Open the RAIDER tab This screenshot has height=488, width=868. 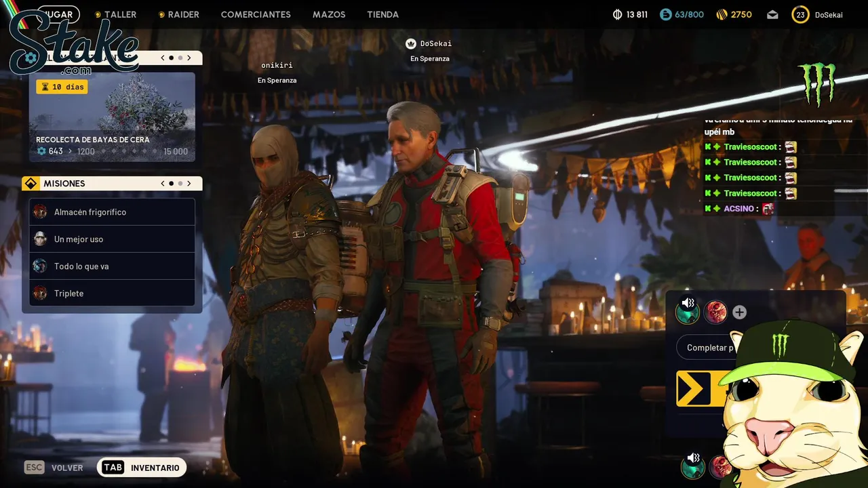(x=178, y=14)
